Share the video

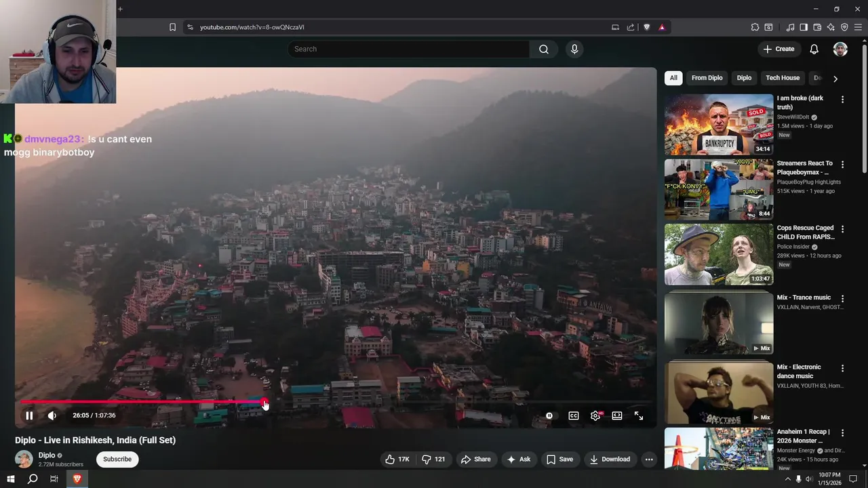[x=475, y=459]
